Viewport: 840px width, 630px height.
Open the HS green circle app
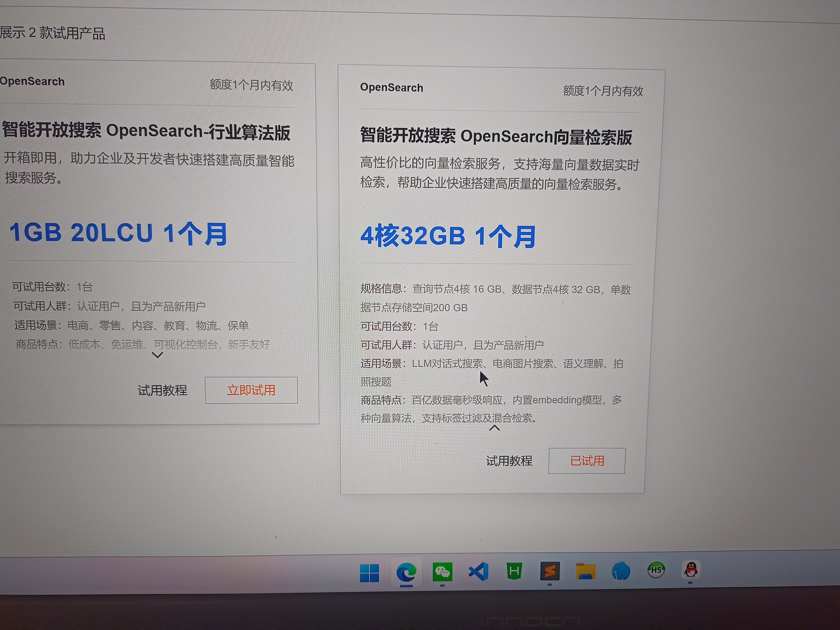pos(656,570)
